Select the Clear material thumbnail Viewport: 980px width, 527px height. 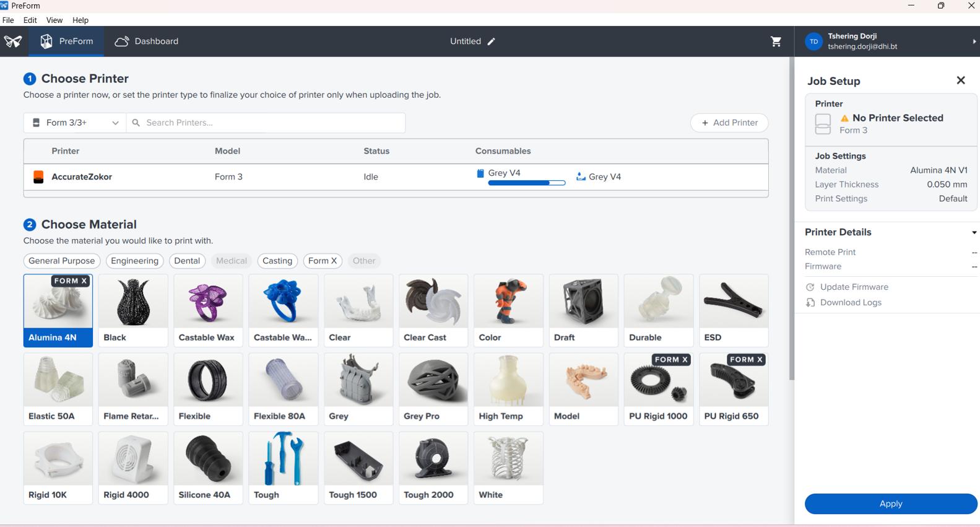[x=358, y=310]
